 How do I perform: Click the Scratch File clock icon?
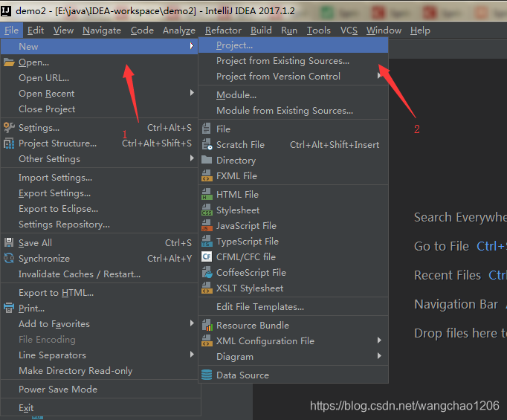coord(207,144)
